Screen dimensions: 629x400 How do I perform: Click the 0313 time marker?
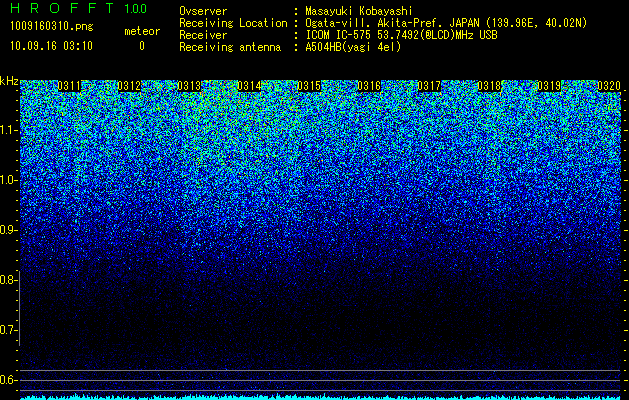tap(189, 85)
